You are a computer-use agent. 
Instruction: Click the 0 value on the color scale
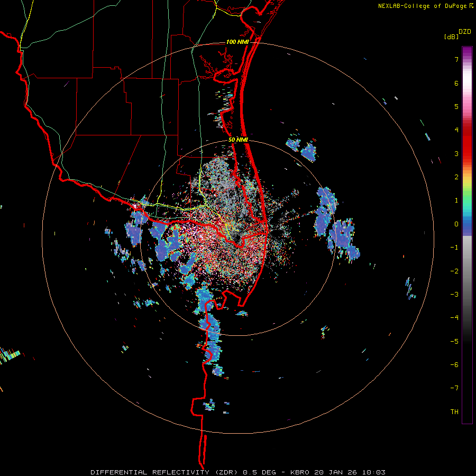[456, 224]
